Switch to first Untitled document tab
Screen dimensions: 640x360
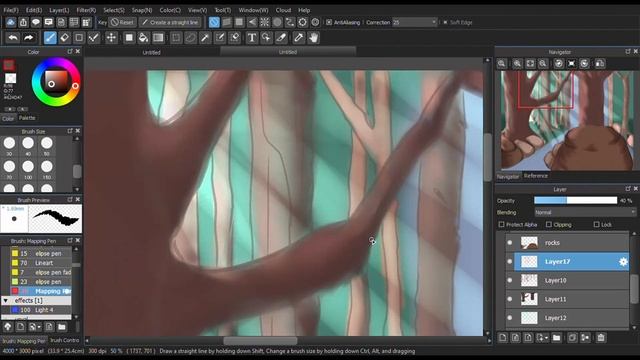[151, 52]
